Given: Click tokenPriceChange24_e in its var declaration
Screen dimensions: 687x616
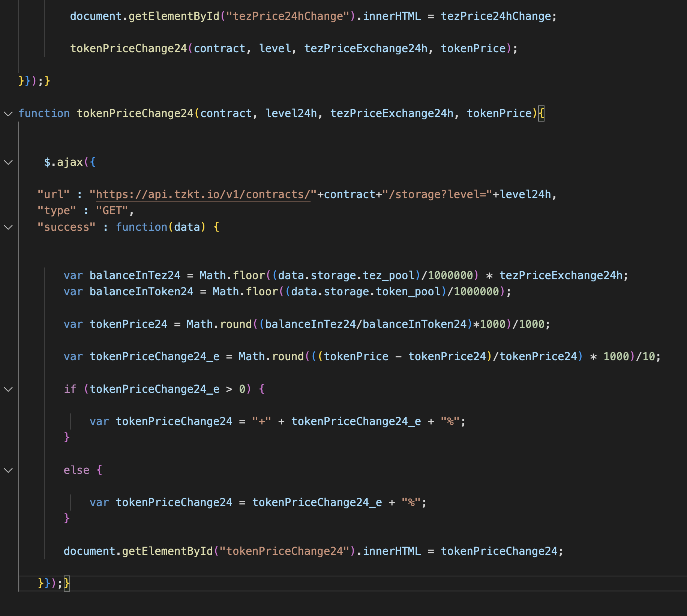Looking at the screenshot, I should coord(154,357).
